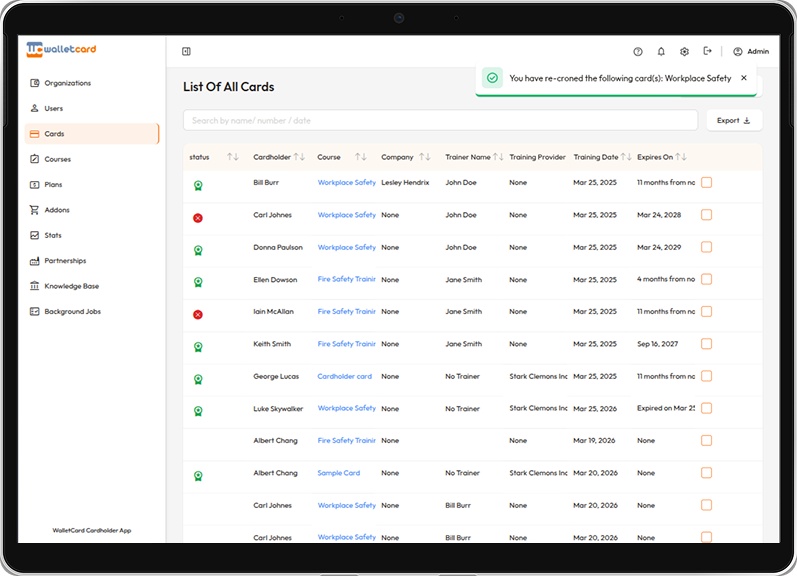The image size is (797, 576).
Task: Sort the table by Cardholder
Action: [299, 157]
